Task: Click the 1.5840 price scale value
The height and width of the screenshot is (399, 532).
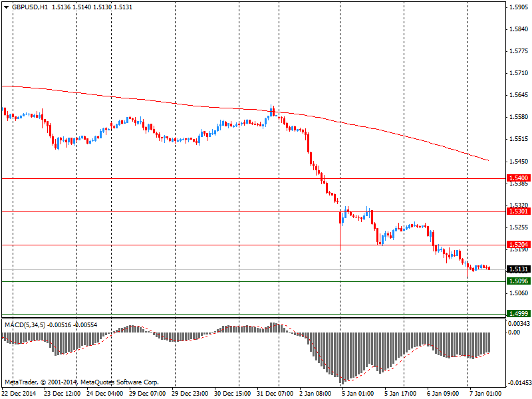Action: [519, 29]
